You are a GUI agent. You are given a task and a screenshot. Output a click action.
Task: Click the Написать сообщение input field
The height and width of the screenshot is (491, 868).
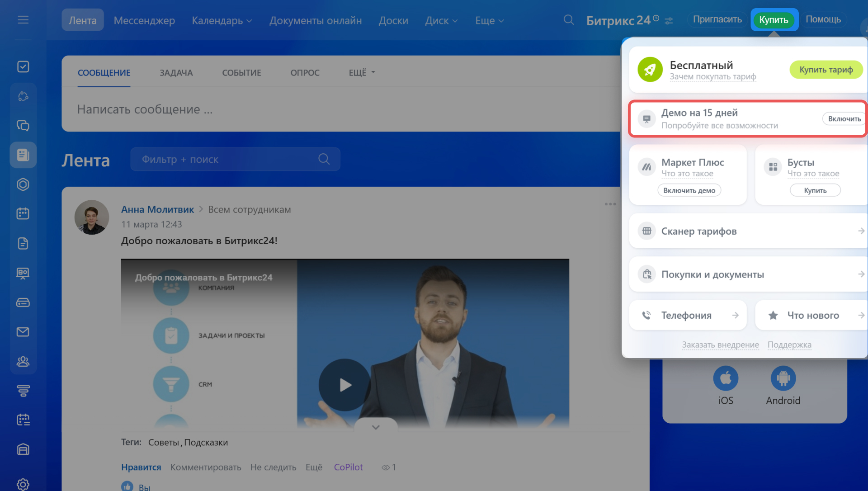click(341, 109)
